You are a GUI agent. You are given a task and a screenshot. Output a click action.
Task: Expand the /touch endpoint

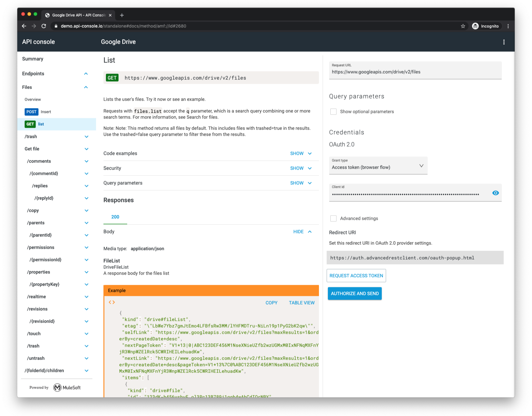click(x=87, y=333)
